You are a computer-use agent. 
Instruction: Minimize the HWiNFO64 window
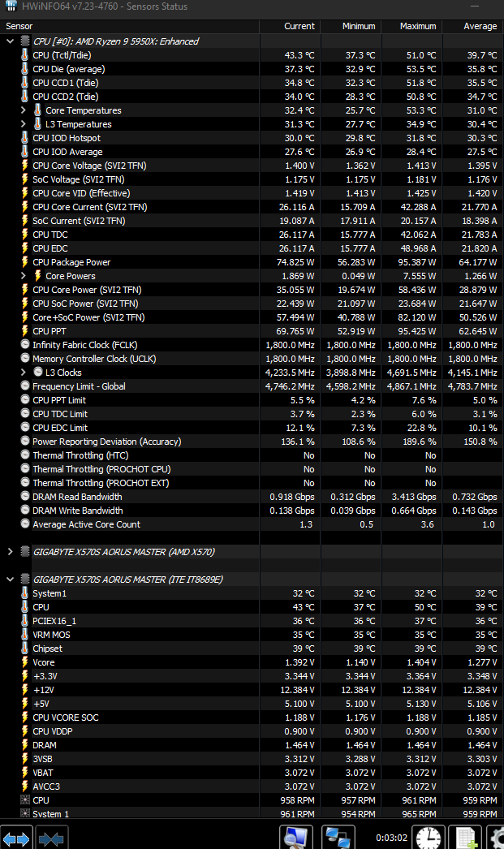(x=475, y=6)
